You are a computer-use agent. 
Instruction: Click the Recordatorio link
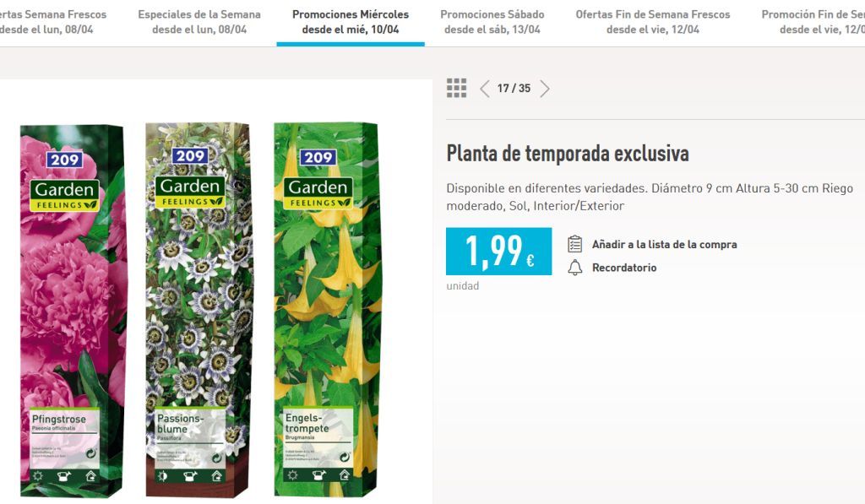[624, 268]
